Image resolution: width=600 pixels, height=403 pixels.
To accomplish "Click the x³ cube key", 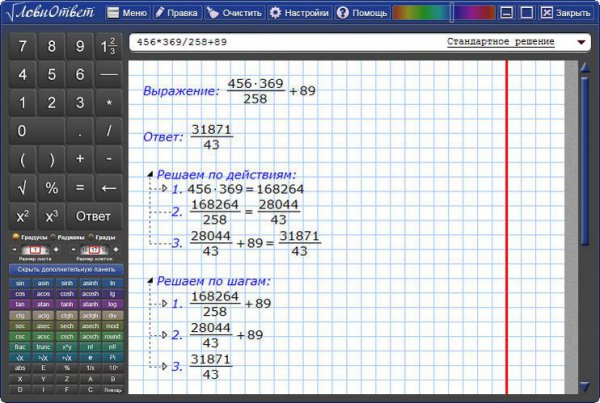I will tap(51, 216).
